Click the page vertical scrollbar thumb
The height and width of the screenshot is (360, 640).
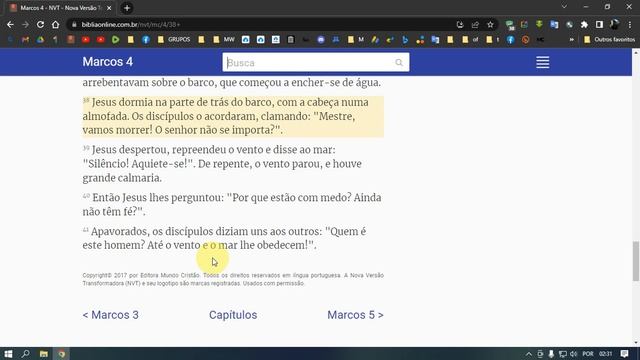click(636, 261)
